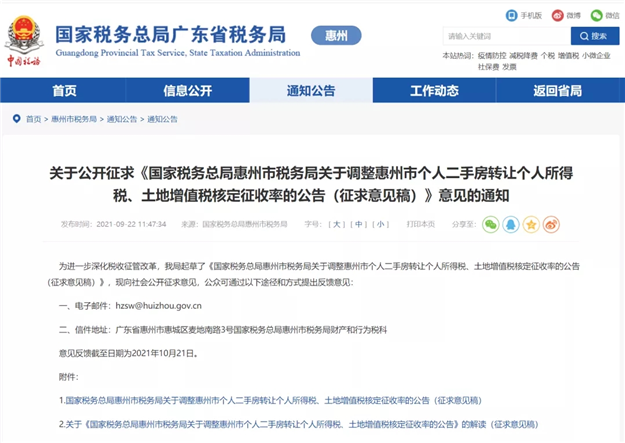Focus the 请输入关键词 search field
This screenshot has height=443, width=625.
pyautogui.click(x=507, y=36)
